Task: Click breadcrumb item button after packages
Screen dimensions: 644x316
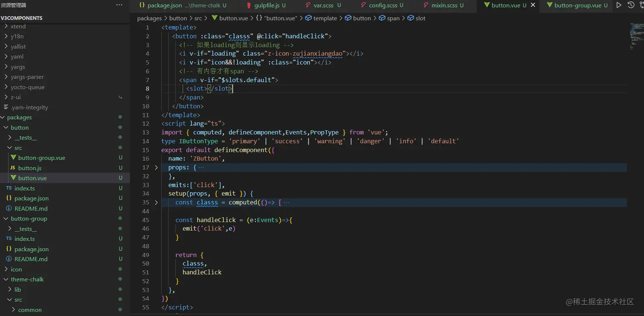Action: 178,18
